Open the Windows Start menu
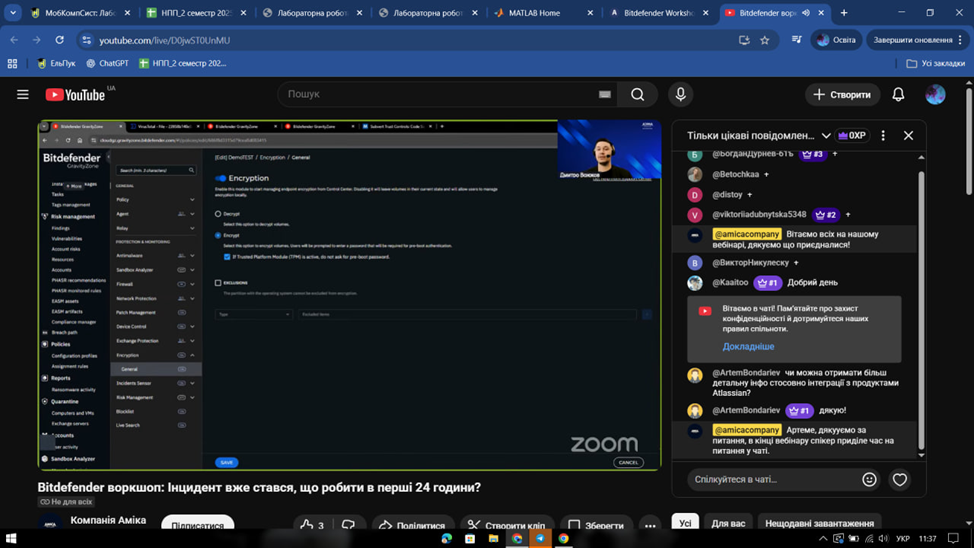The width and height of the screenshot is (974, 548). [x=11, y=538]
